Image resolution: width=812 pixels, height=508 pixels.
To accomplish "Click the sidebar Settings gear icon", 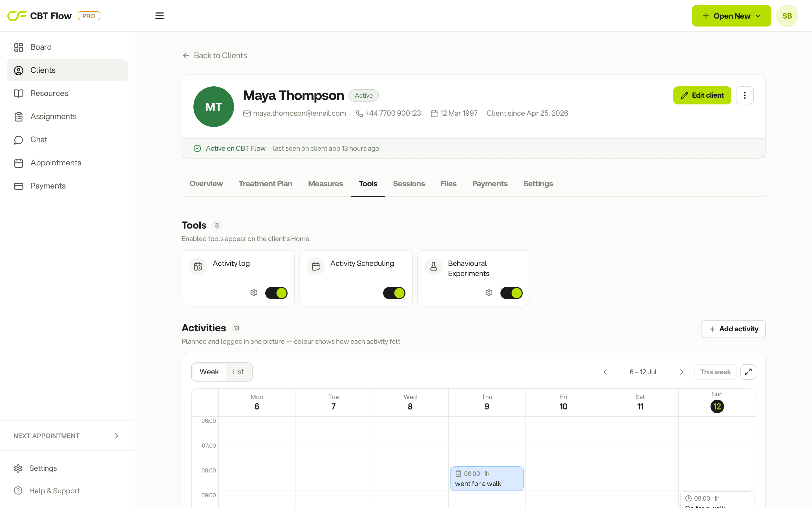I will (18, 468).
